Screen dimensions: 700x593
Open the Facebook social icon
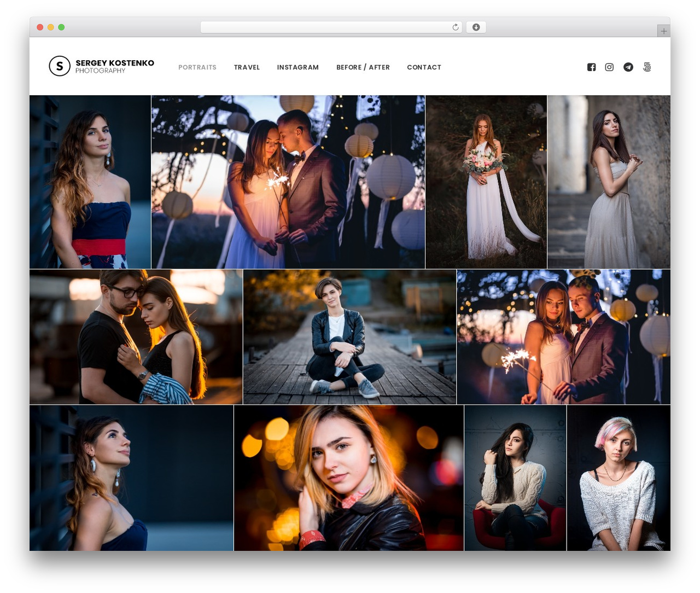click(591, 67)
